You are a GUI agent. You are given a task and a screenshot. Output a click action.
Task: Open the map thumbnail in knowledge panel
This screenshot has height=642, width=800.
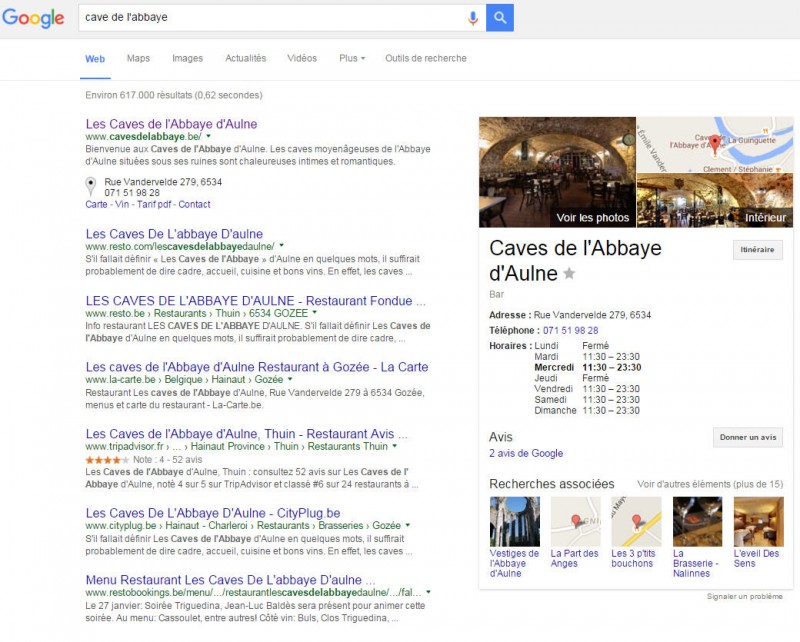pyautogui.click(x=715, y=145)
